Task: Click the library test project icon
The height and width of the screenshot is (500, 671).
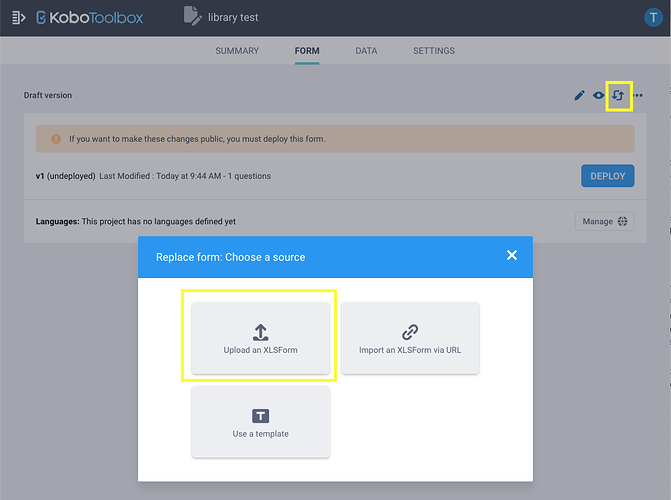Action: [x=193, y=16]
